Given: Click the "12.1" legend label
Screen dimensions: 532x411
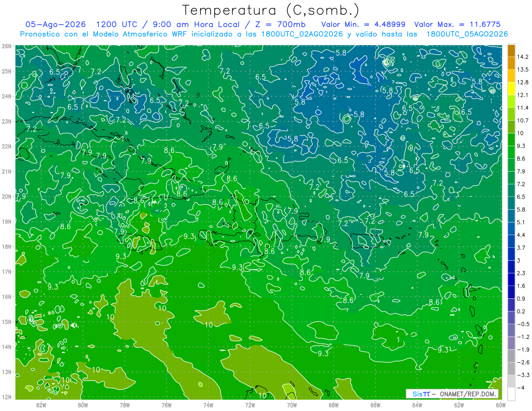Looking at the screenshot, I should [x=522, y=95].
